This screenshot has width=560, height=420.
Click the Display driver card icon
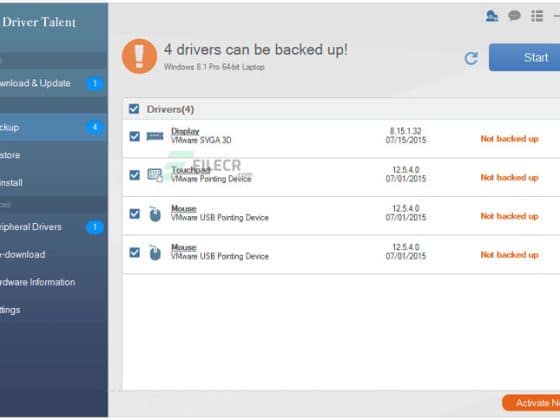click(155, 136)
